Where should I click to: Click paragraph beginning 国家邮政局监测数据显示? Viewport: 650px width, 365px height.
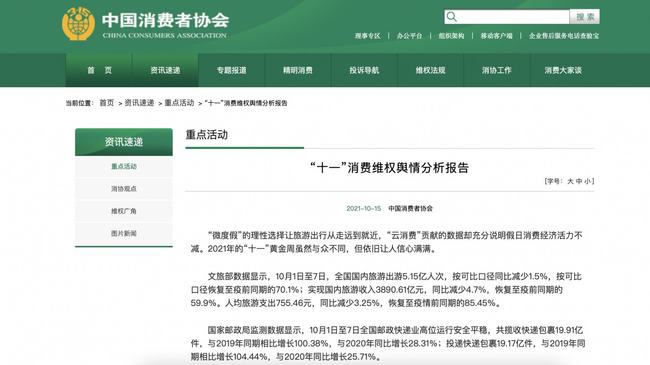point(388,343)
